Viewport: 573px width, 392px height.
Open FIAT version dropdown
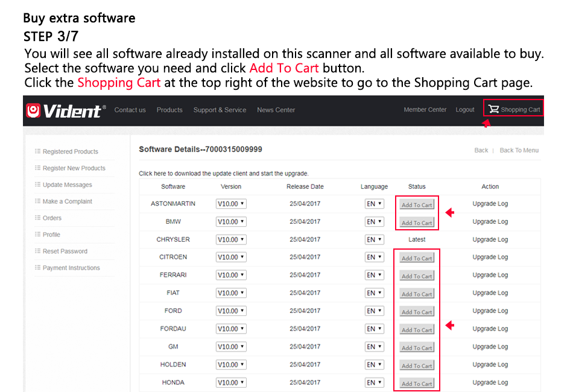[x=231, y=293]
